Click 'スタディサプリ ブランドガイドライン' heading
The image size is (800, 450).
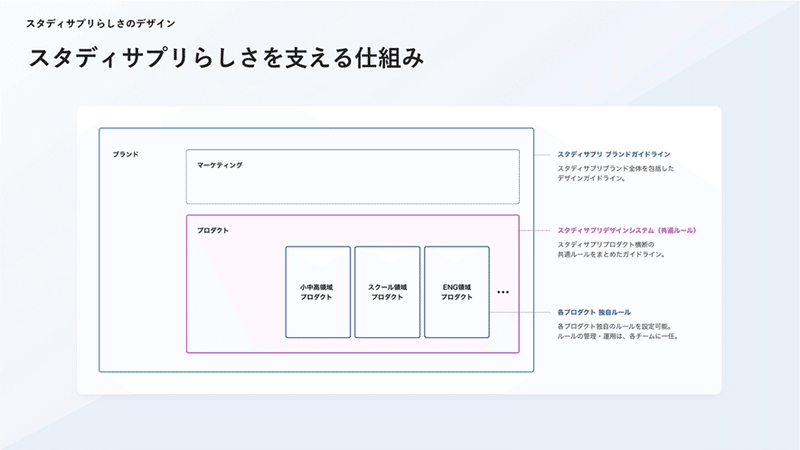(x=614, y=154)
